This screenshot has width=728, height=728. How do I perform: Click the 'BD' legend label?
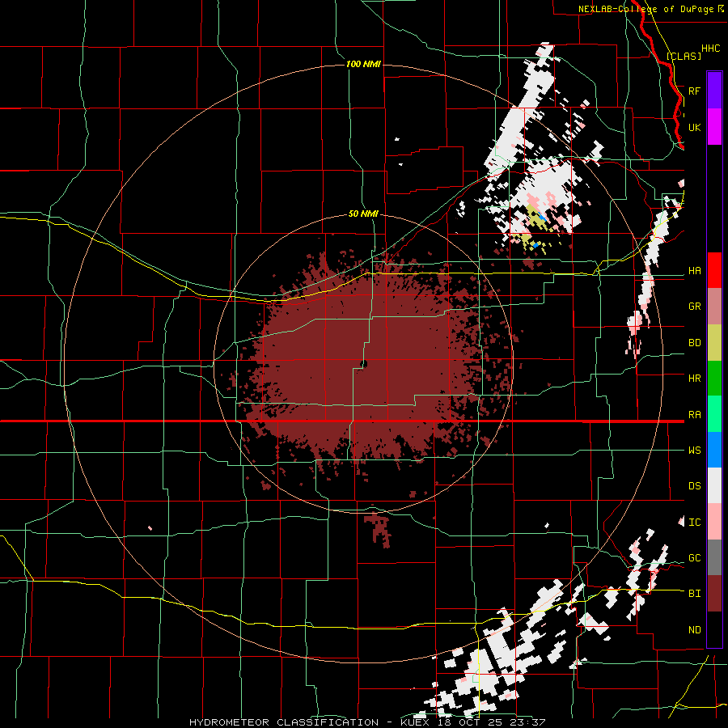point(694,343)
